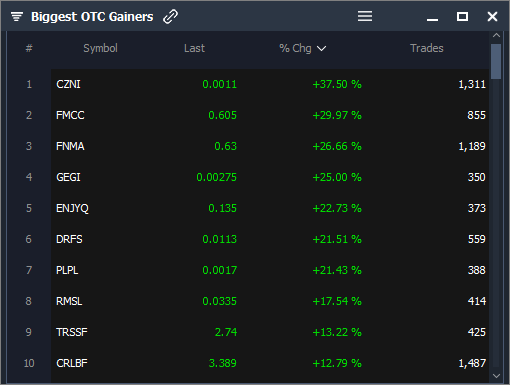Click the scroll up arrow

click(x=496, y=35)
